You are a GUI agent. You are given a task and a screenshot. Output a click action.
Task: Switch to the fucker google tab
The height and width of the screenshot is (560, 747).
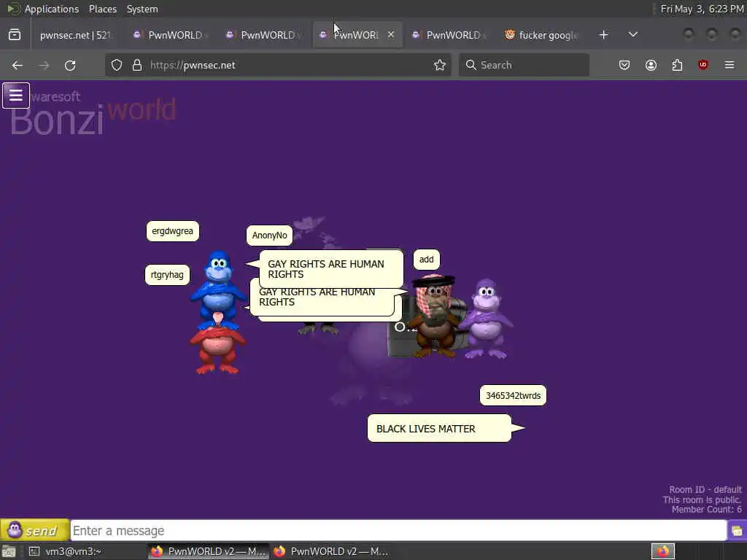pyautogui.click(x=542, y=35)
